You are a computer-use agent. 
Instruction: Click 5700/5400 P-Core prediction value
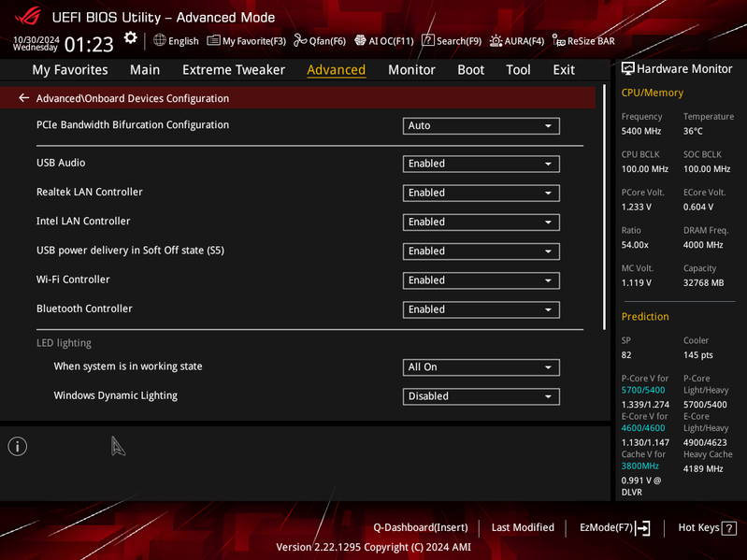pos(642,390)
